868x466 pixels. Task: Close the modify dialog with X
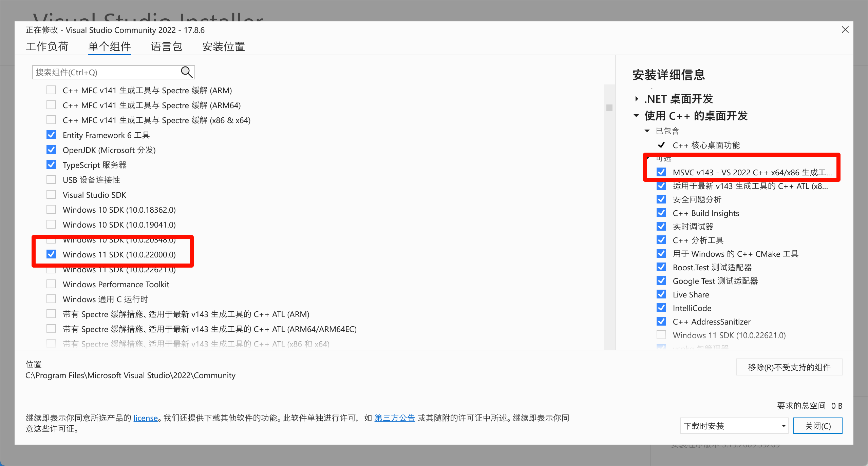click(845, 30)
